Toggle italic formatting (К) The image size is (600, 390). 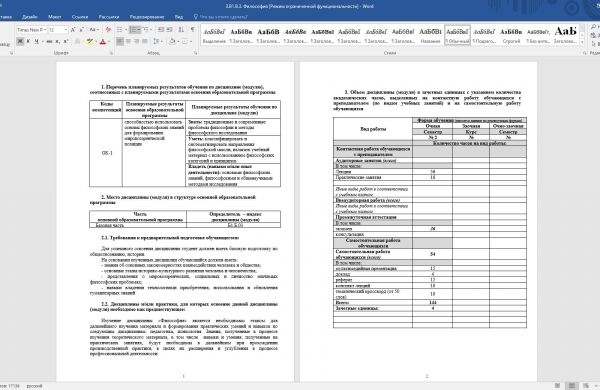[28, 41]
